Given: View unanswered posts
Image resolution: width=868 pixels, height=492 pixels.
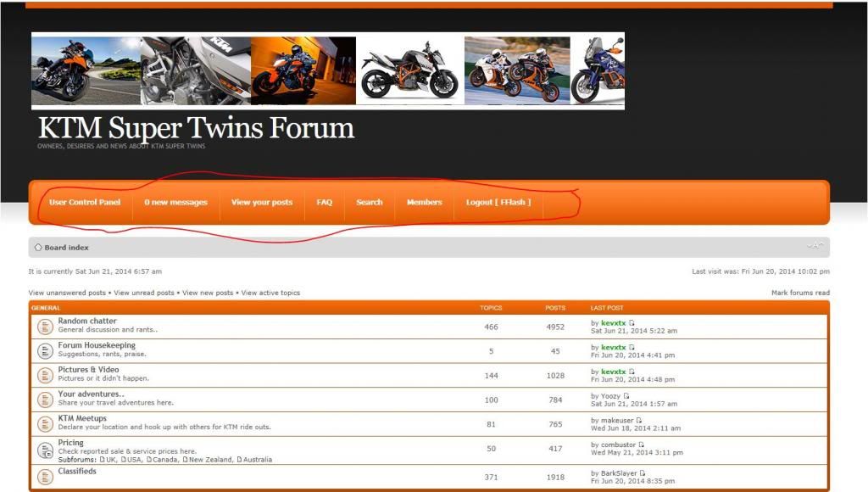Looking at the screenshot, I should click(x=67, y=293).
